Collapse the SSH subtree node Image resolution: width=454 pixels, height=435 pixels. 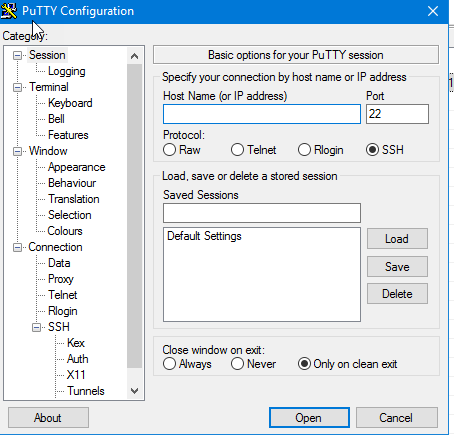point(36,327)
